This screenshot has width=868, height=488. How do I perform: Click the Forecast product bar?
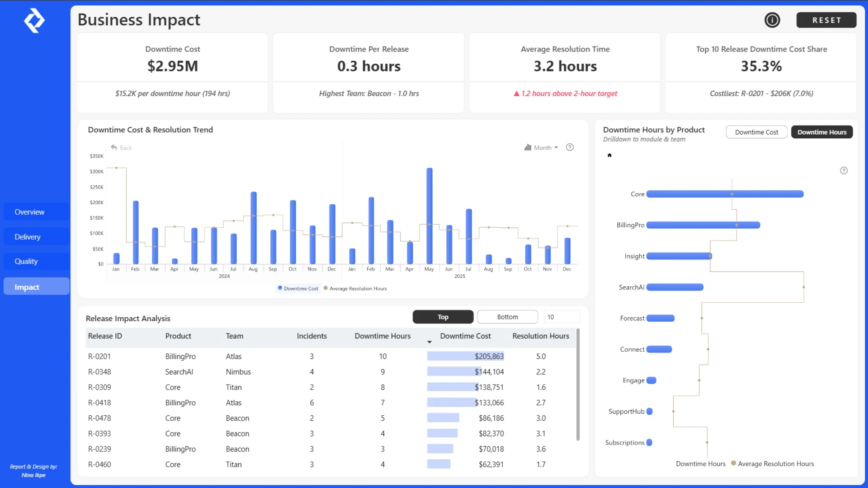coord(660,318)
